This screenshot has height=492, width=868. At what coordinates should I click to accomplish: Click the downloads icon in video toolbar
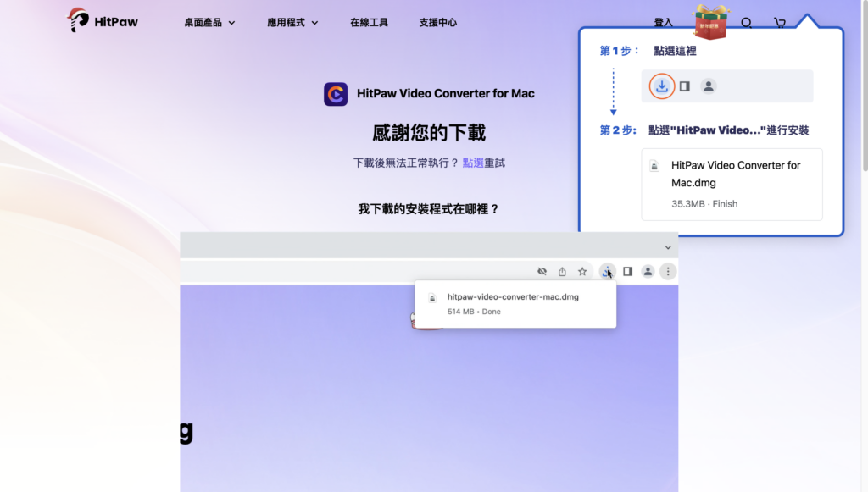(607, 272)
